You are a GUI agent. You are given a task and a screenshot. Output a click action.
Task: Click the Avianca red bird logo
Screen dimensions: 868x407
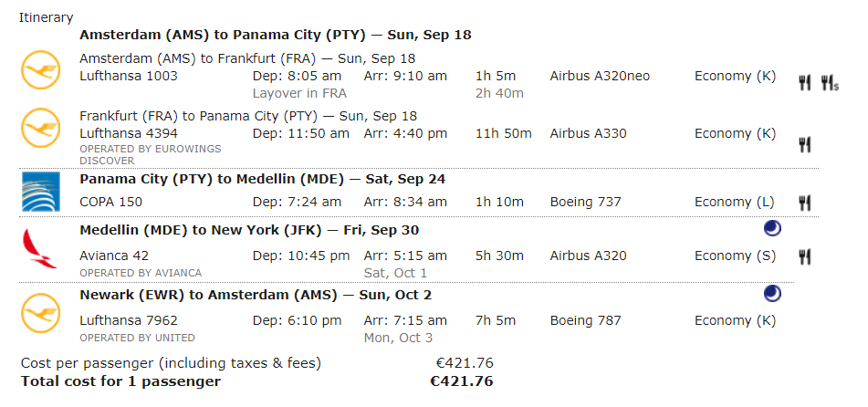point(39,248)
